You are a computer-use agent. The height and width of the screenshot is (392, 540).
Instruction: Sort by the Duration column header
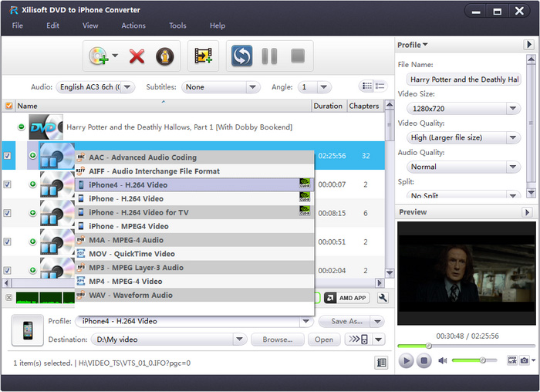328,106
